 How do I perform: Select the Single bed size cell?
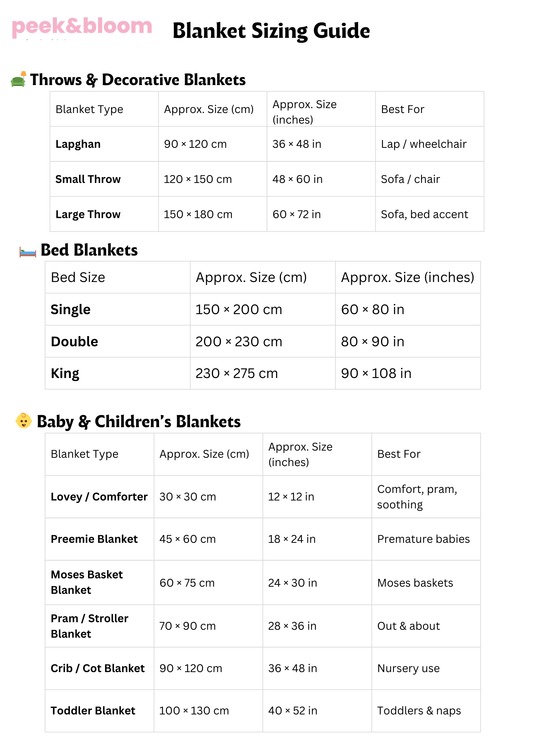[x=71, y=310]
